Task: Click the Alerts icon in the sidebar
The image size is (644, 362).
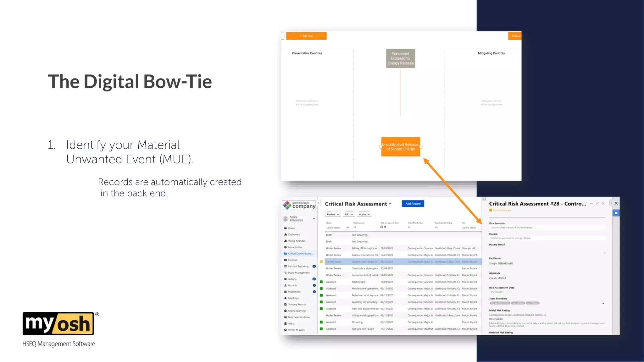Action: coord(286,323)
